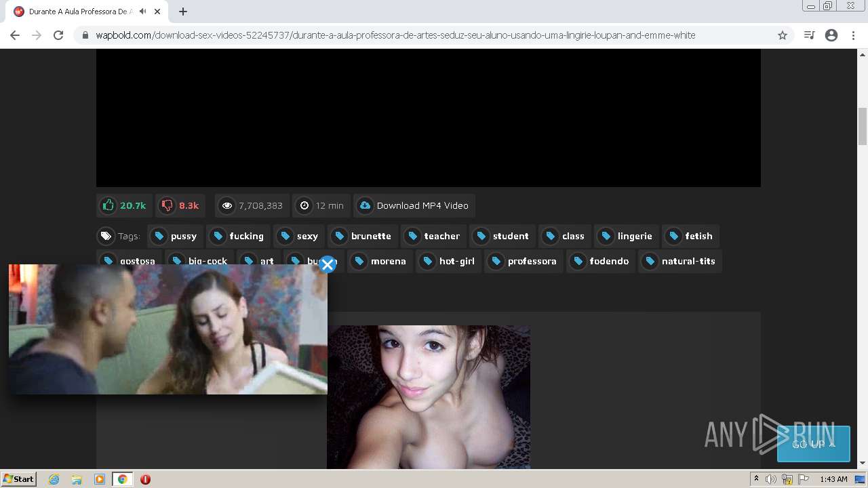Image resolution: width=868 pixels, height=488 pixels.
Task: Open File Explorer from the taskbar
Action: pyautogui.click(x=77, y=479)
